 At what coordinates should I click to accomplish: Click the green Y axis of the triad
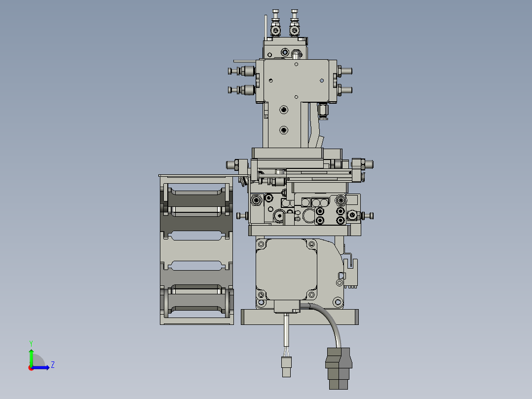click(x=31, y=357)
